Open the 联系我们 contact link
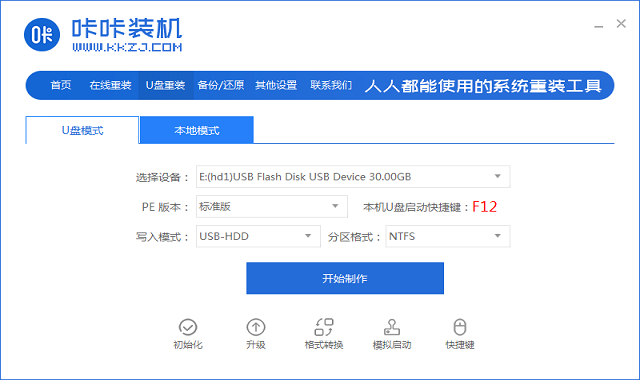 (331, 85)
